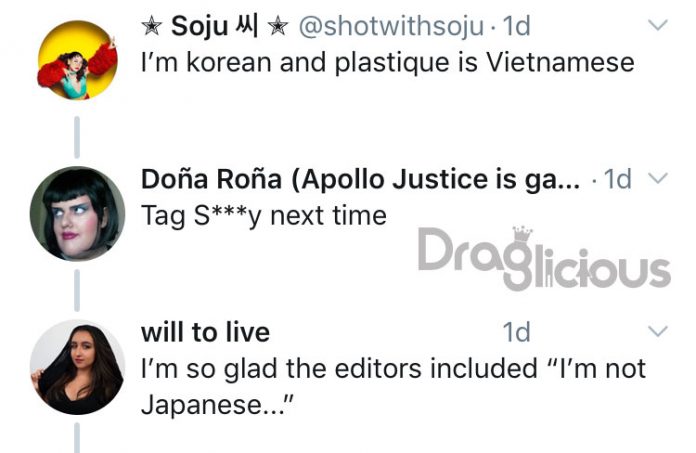Expand options chevron on Doña Roña's tweet
Image resolution: width=696 pixels, height=453 pixels.
[x=657, y=178]
